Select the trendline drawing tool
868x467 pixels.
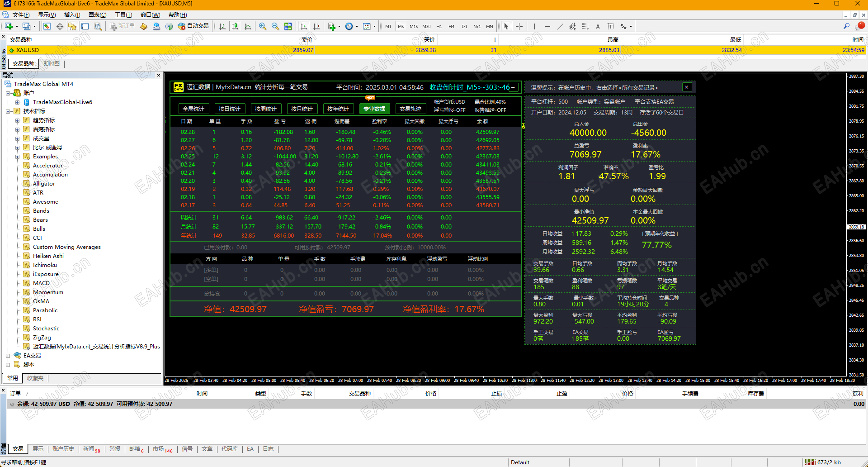[x=560, y=26]
